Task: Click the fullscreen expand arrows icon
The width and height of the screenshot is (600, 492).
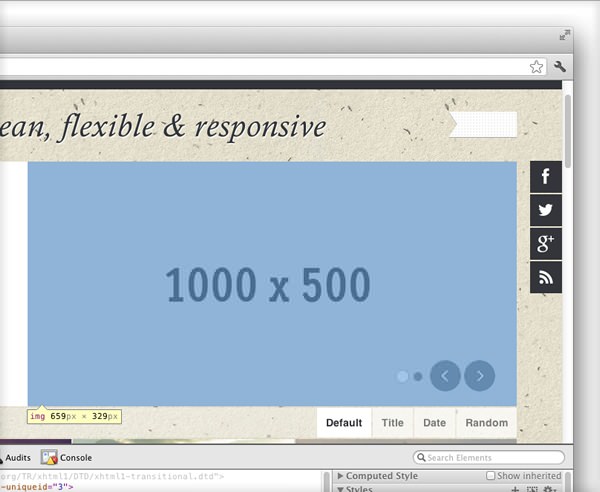Action: 564,35
